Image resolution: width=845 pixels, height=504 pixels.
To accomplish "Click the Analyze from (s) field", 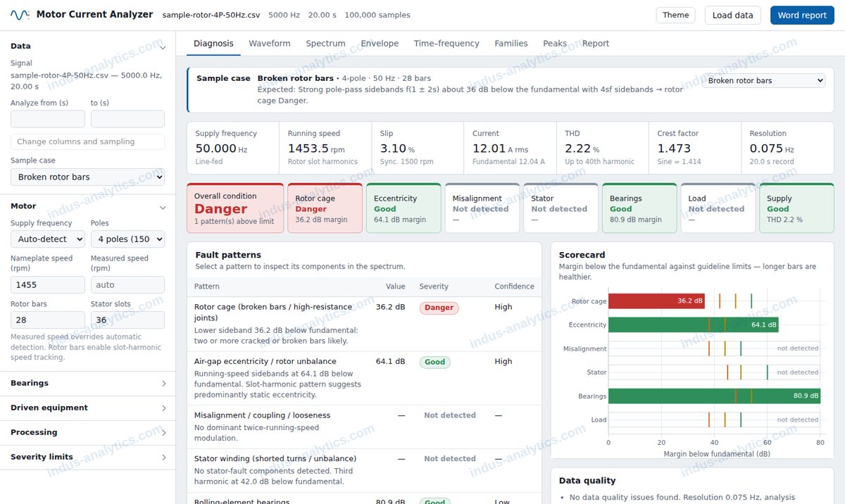I will tap(48, 119).
